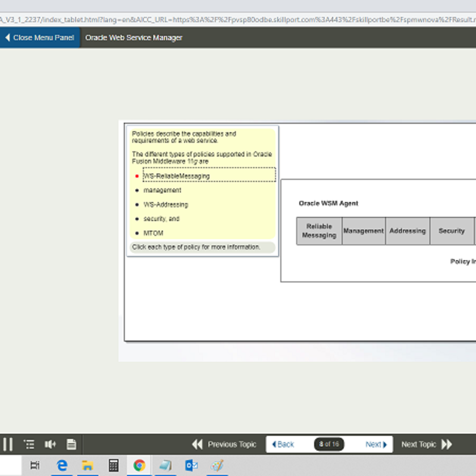Click the Security box in diagram
The image size is (476, 476).
coord(452,231)
